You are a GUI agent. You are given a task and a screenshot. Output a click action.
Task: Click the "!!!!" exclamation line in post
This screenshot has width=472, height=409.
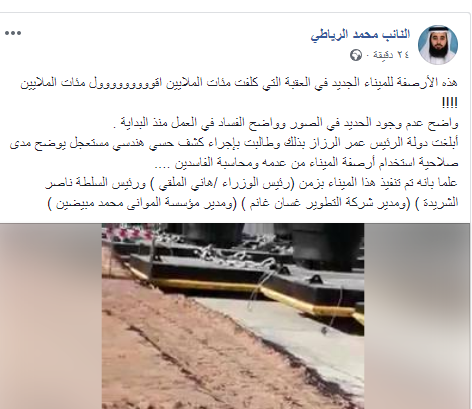(x=450, y=103)
